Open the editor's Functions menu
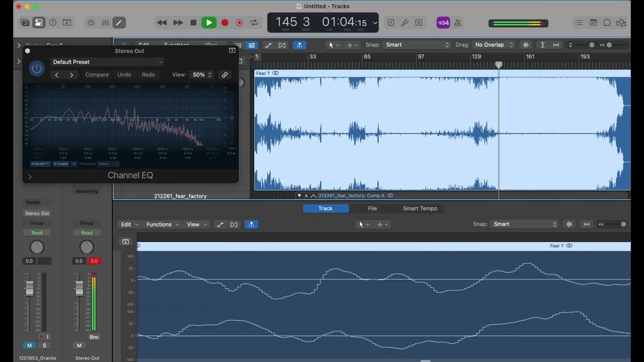The image size is (644, 362). [163, 224]
